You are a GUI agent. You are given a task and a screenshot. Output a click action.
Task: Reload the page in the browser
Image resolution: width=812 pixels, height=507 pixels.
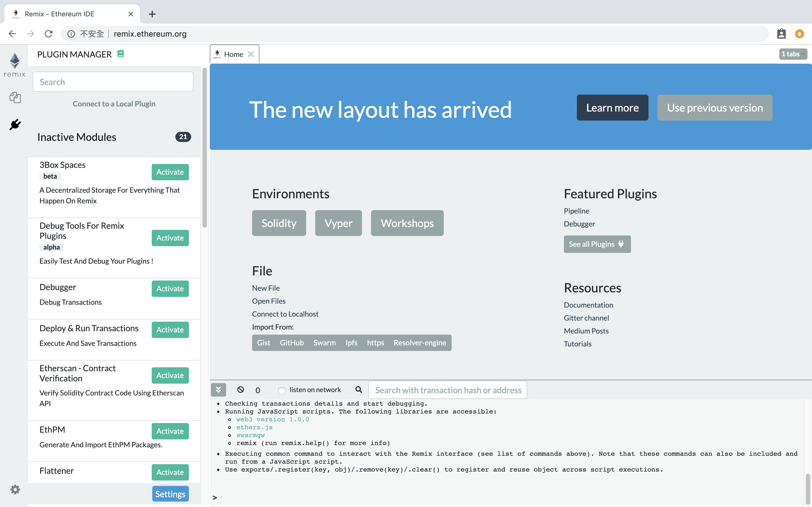[x=49, y=34]
